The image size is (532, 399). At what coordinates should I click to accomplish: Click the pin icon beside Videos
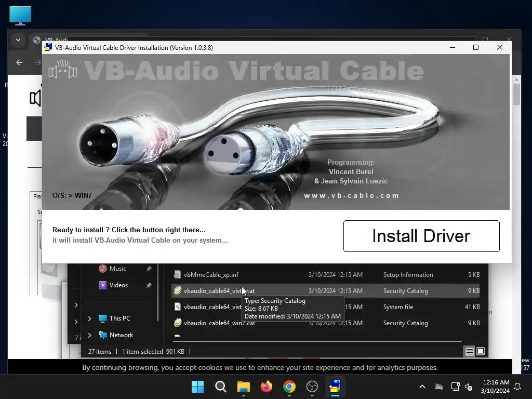pos(149,285)
